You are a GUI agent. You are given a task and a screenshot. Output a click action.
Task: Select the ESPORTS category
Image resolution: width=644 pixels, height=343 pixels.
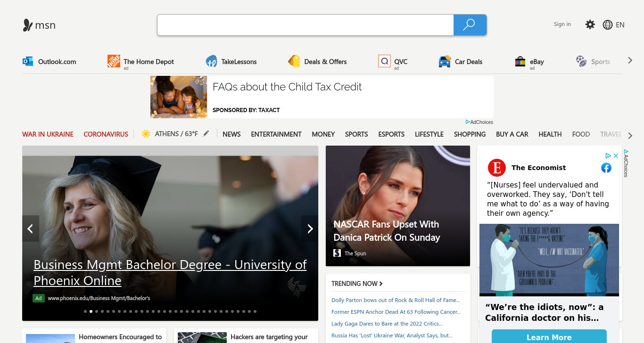tap(391, 134)
